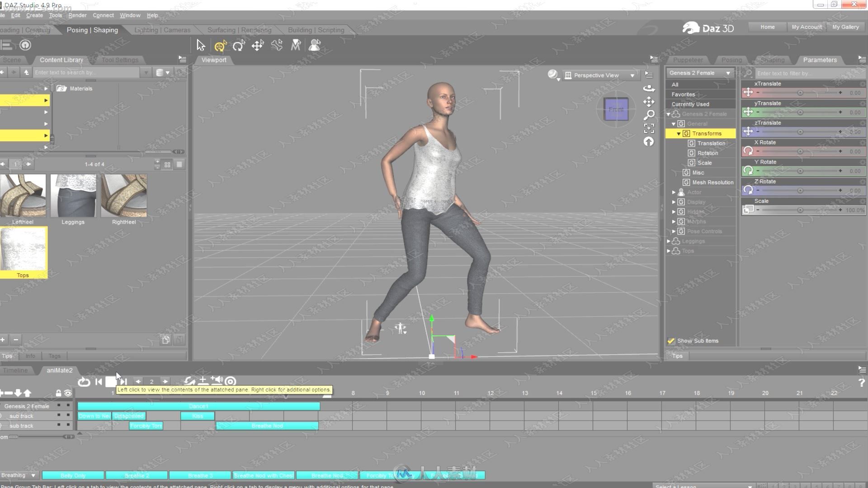Toggle Show Sub Items checkbox
This screenshot has height=488, width=868.
(671, 340)
